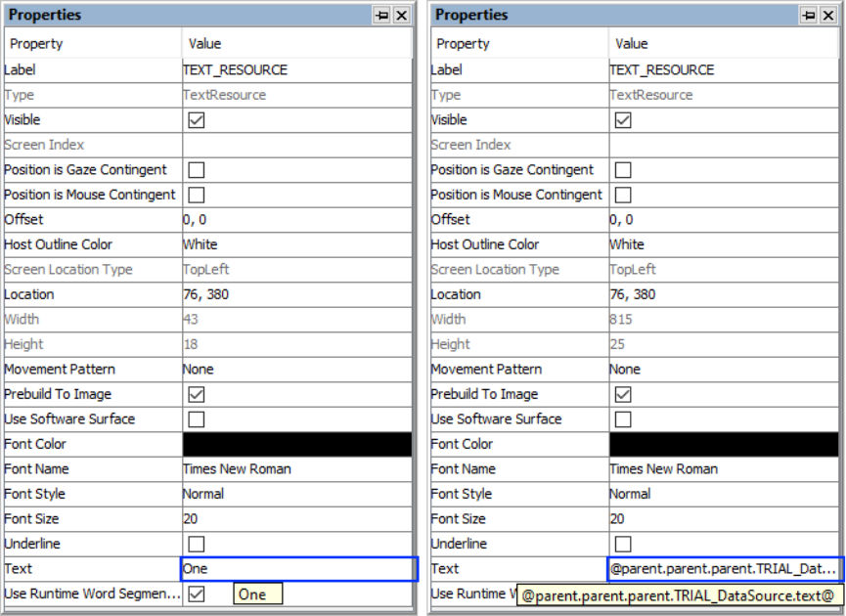Open Movement Pattern value in right panel

point(724,370)
